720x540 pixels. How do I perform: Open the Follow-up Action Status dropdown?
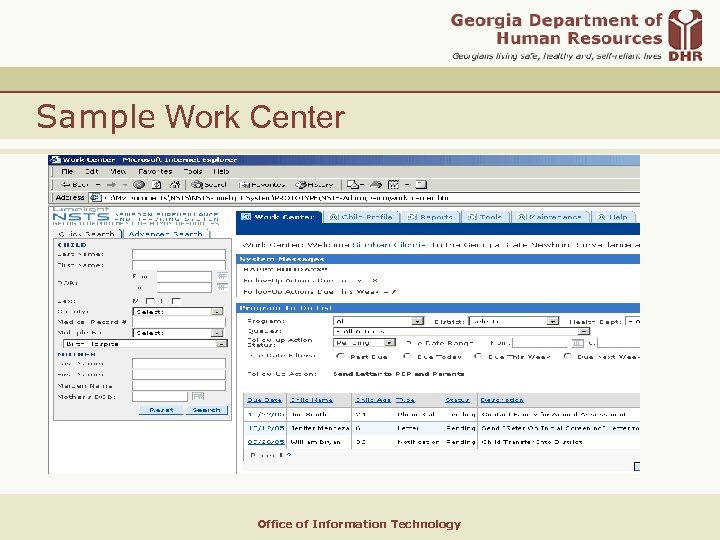364,343
